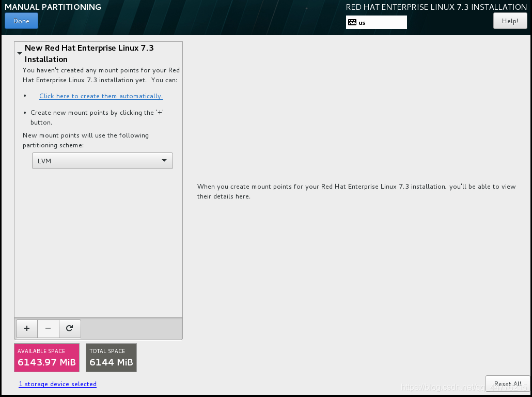Open the Help! button
Viewport: 532px width, 397px height.
coord(510,21)
